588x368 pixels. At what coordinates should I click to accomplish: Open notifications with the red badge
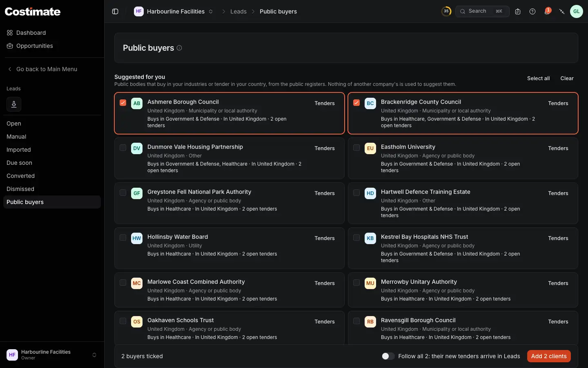click(x=547, y=11)
